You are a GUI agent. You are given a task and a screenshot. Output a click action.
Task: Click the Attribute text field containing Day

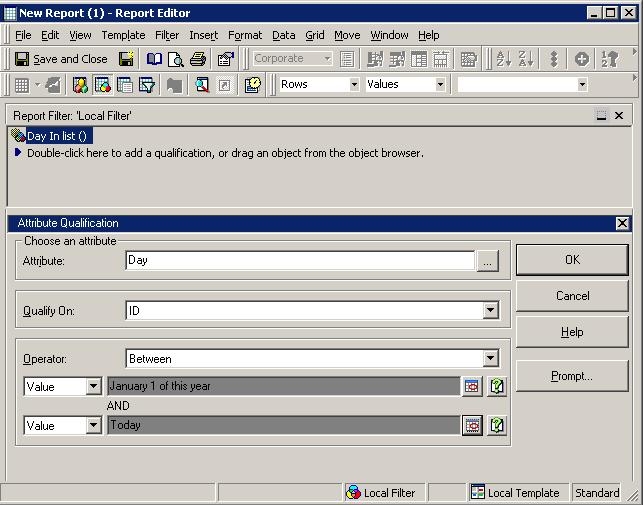click(300, 261)
